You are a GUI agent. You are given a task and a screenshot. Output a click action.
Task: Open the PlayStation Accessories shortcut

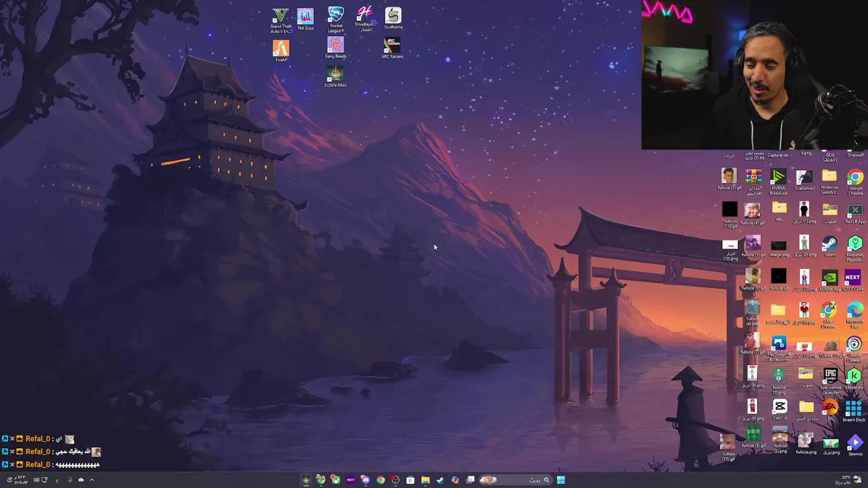tap(778, 350)
